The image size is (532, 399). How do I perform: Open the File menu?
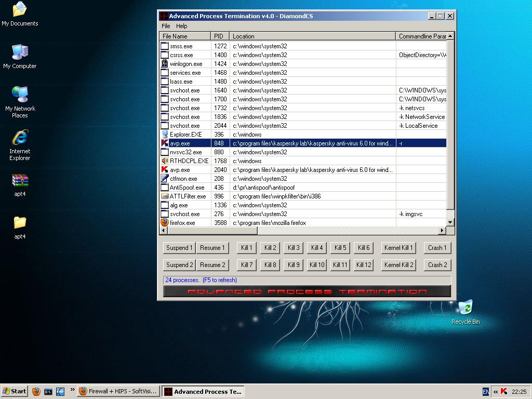[x=166, y=26]
